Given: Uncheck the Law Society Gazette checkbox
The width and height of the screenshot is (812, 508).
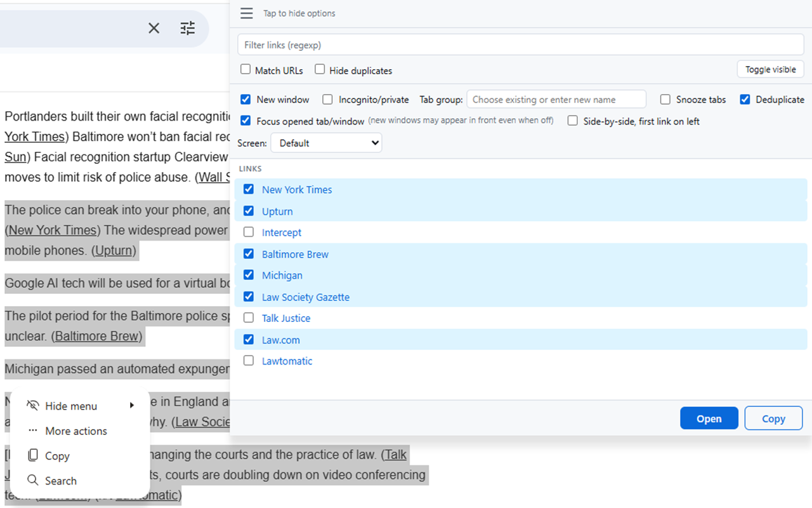Looking at the screenshot, I should (x=249, y=297).
